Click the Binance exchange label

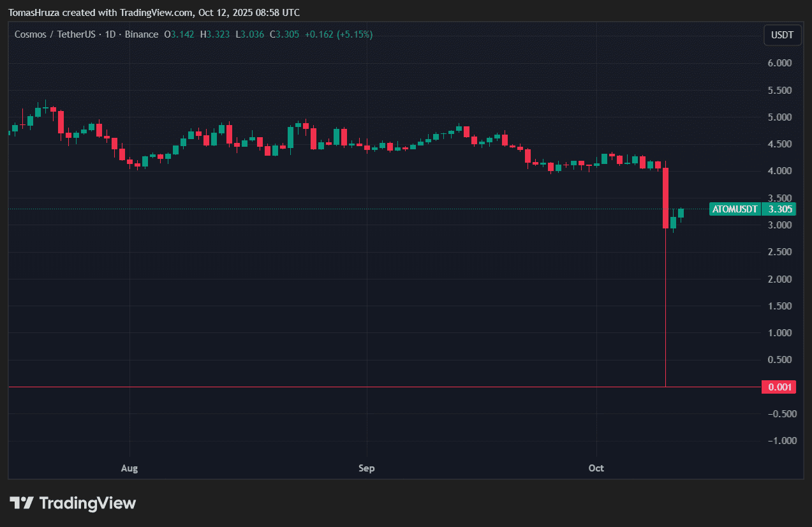point(141,34)
